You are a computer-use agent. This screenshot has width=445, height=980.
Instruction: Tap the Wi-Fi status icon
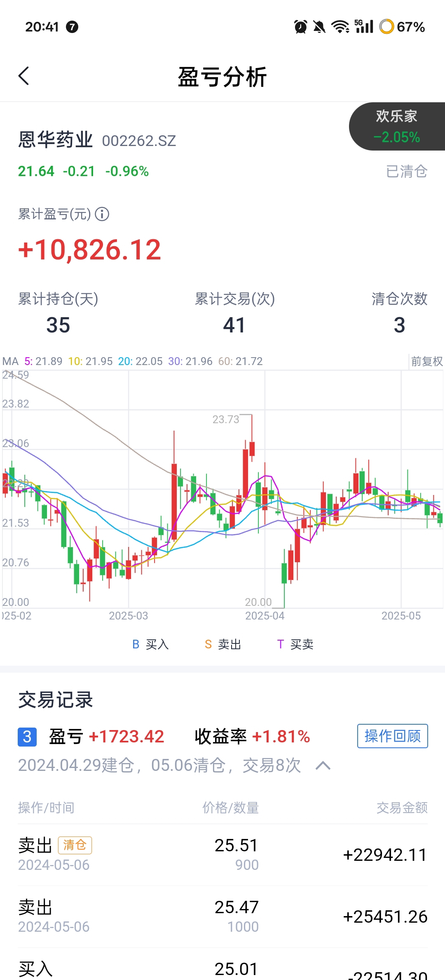pos(340,27)
